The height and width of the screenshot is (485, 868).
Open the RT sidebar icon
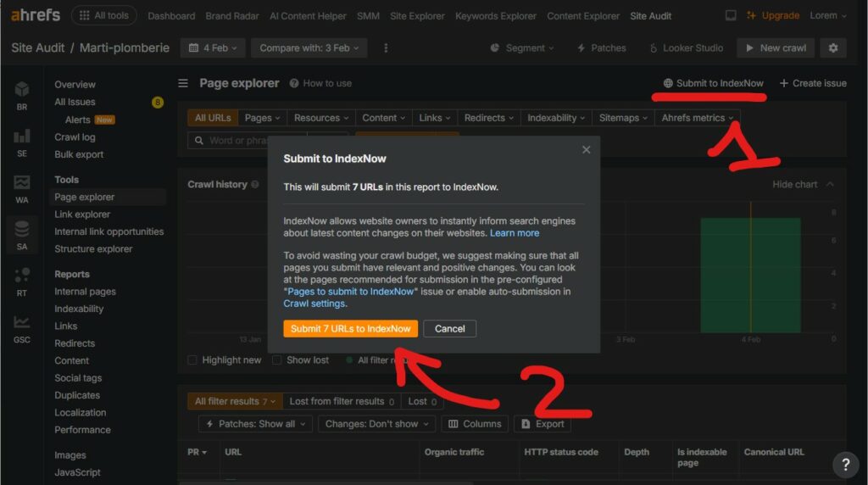click(21, 282)
